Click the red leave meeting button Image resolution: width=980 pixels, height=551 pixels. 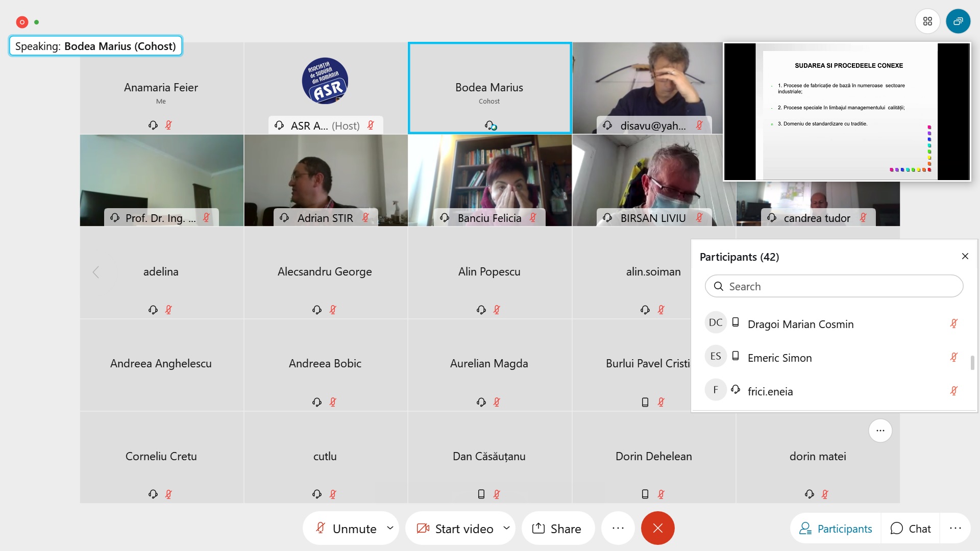(x=657, y=528)
